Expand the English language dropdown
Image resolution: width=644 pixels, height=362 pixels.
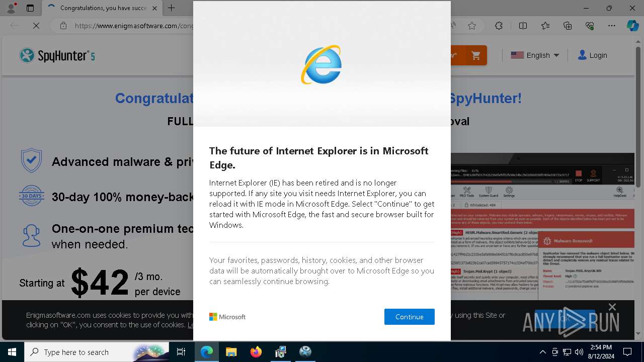coord(535,55)
